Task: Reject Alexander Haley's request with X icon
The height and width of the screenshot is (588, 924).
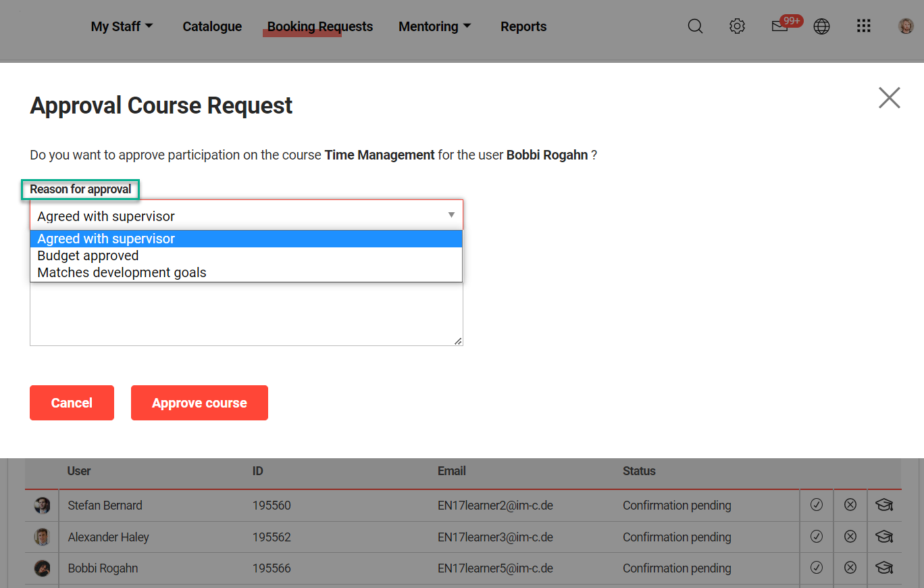Action: click(850, 537)
